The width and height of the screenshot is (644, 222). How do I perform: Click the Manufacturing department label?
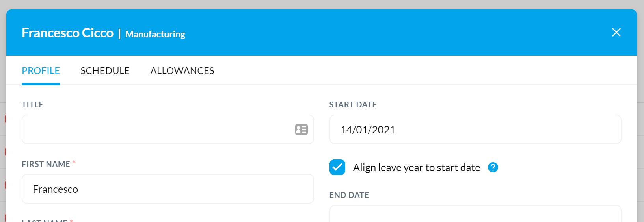click(x=155, y=34)
